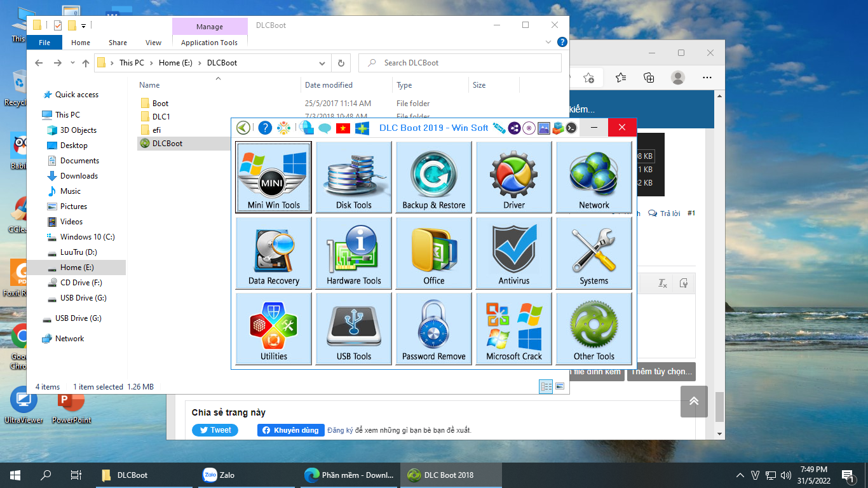Open the Mini Win Tools category
The height and width of the screenshot is (488, 868).
[274, 177]
